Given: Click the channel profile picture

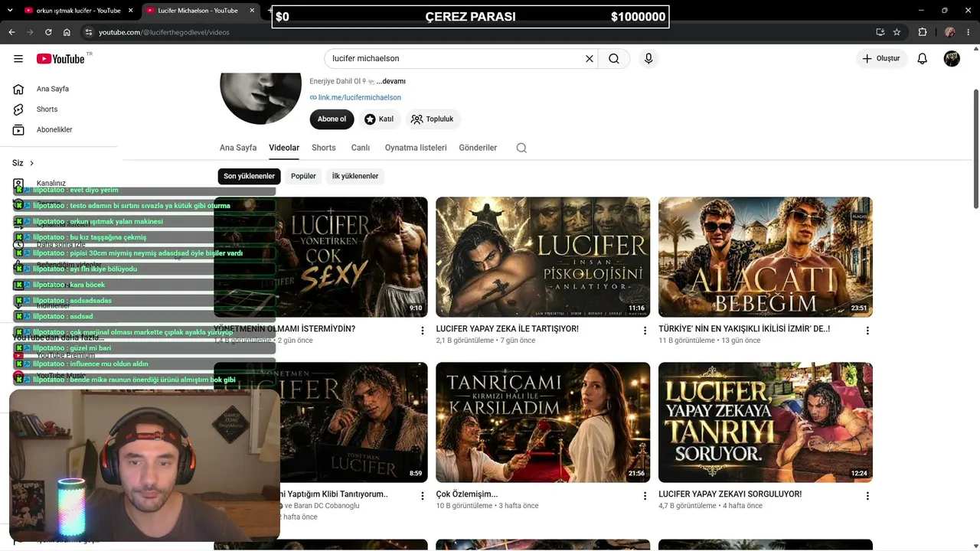Looking at the screenshot, I should click(x=260, y=96).
